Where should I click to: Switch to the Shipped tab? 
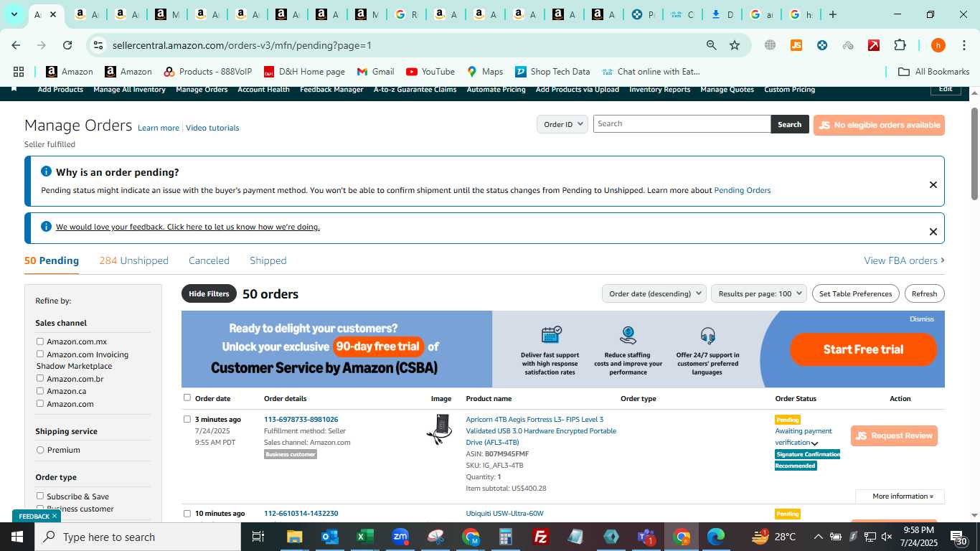(268, 260)
